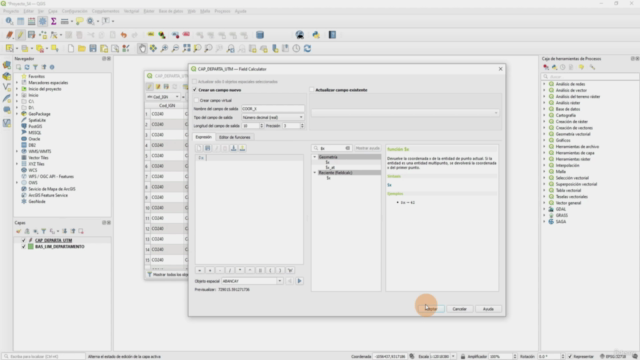Screen dimensions: 640x360
Task: Select PostGIS entry in Navegador tree
Action: [35, 127]
